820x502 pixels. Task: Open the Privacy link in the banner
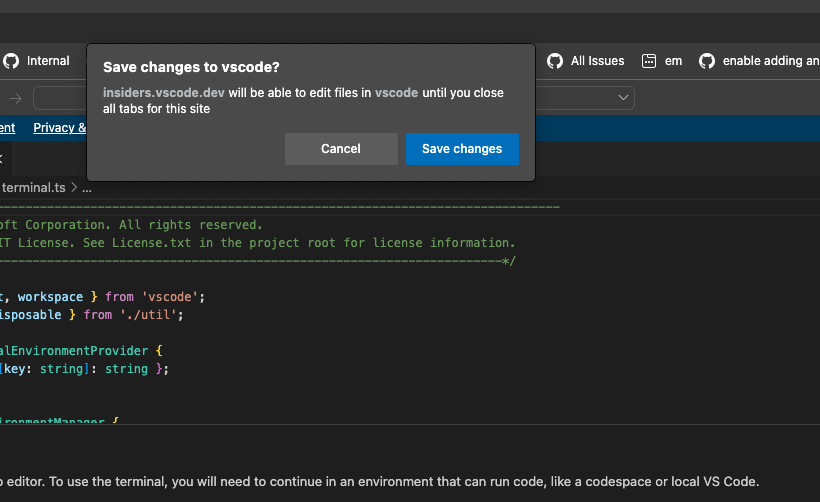tap(59, 128)
